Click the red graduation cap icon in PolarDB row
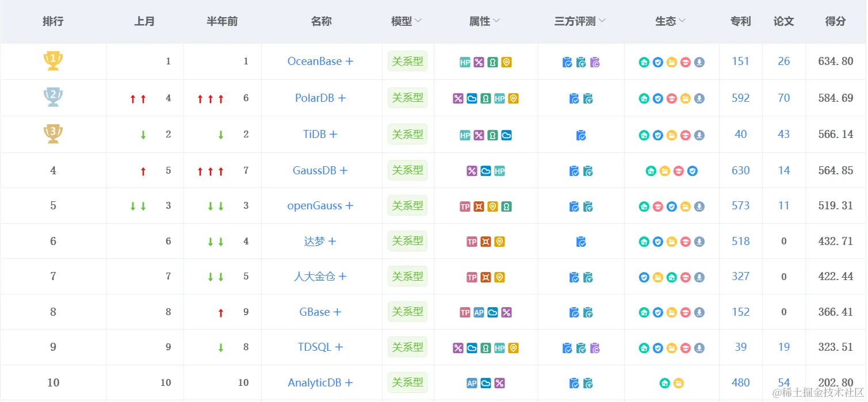The height and width of the screenshot is (402, 868). (x=672, y=98)
